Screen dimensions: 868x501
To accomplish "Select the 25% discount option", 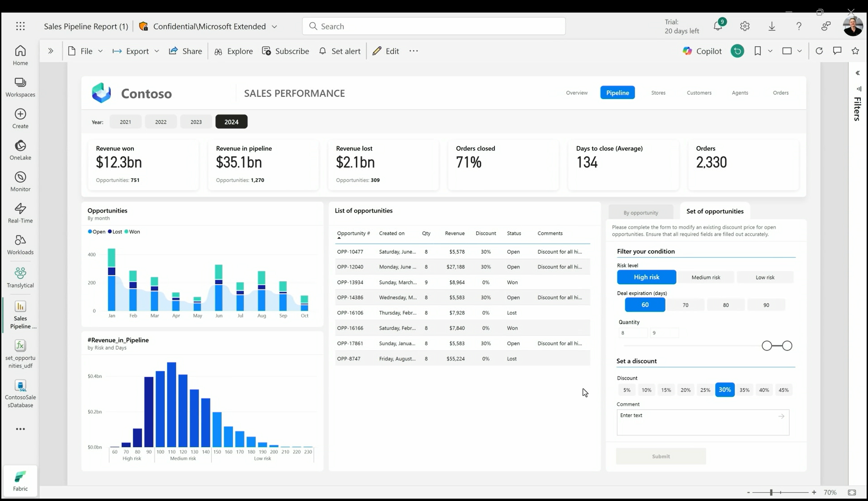I will pyautogui.click(x=705, y=390).
